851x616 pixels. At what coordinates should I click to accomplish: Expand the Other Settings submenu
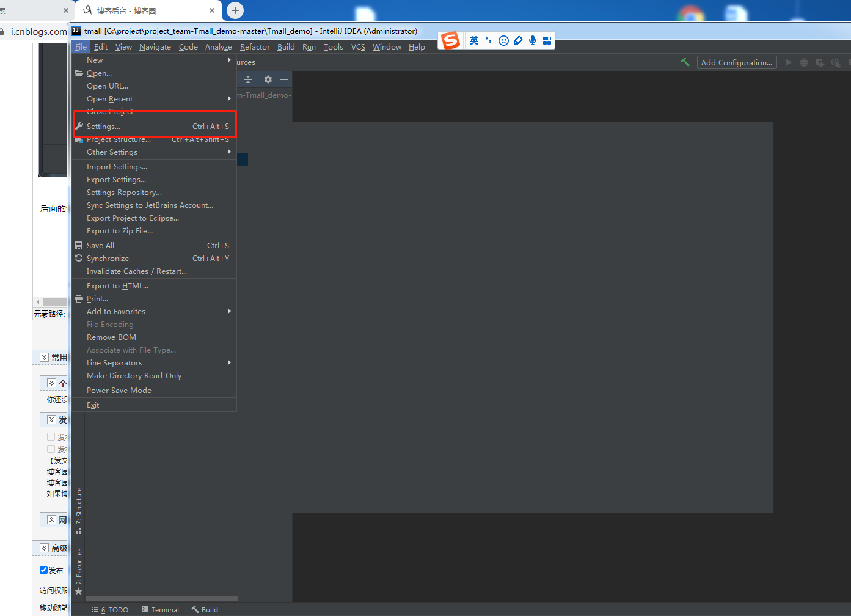[154, 152]
